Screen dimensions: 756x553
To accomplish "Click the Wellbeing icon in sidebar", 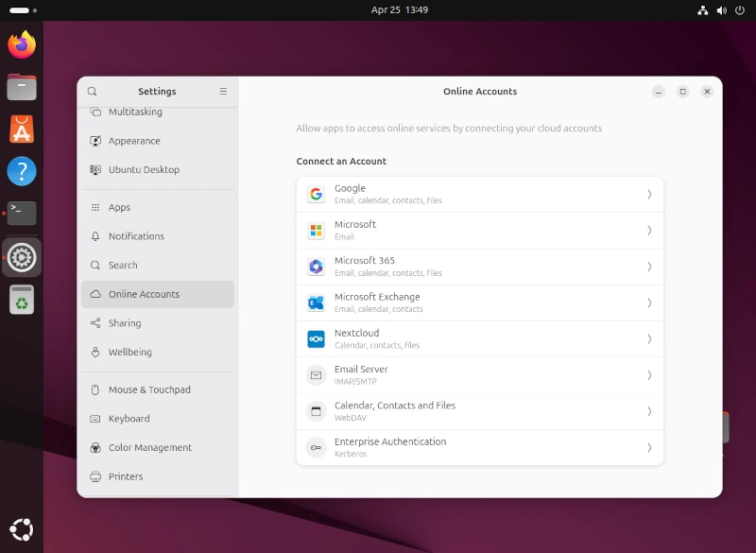I will click(x=95, y=352).
